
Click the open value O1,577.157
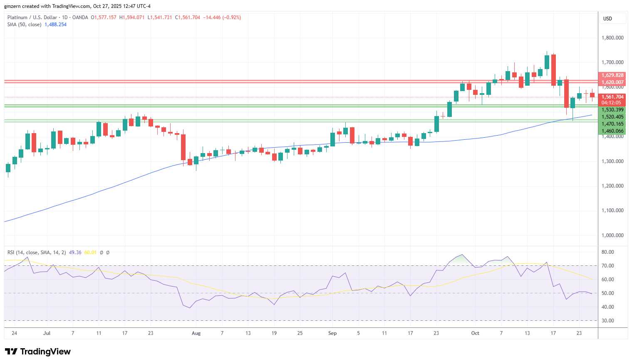[104, 17]
